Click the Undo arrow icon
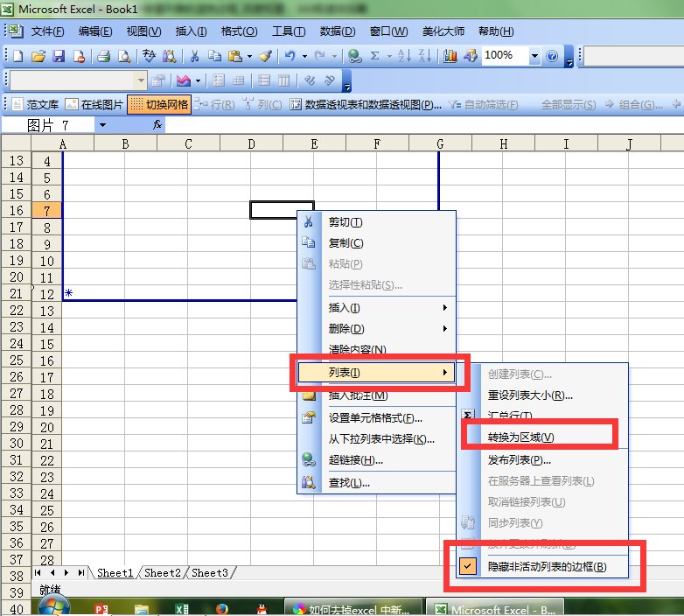This screenshot has height=616, width=684. coord(290,56)
